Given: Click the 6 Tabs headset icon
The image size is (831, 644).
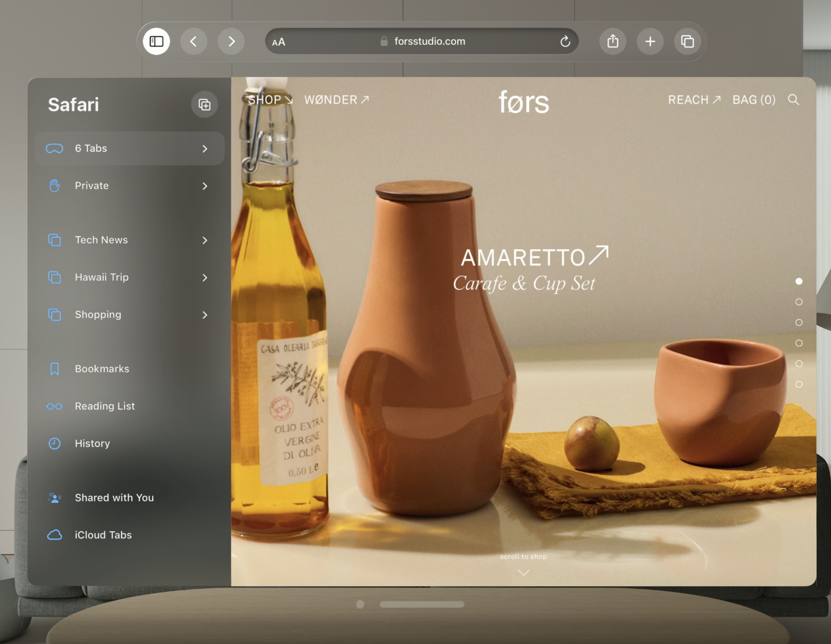Looking at the screenshot, I should (x=54, y=149).
